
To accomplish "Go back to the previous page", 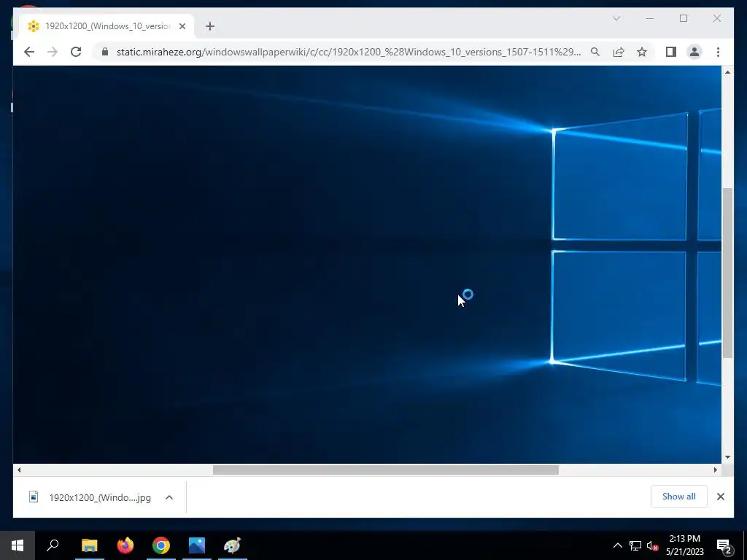I will (29, 52).
